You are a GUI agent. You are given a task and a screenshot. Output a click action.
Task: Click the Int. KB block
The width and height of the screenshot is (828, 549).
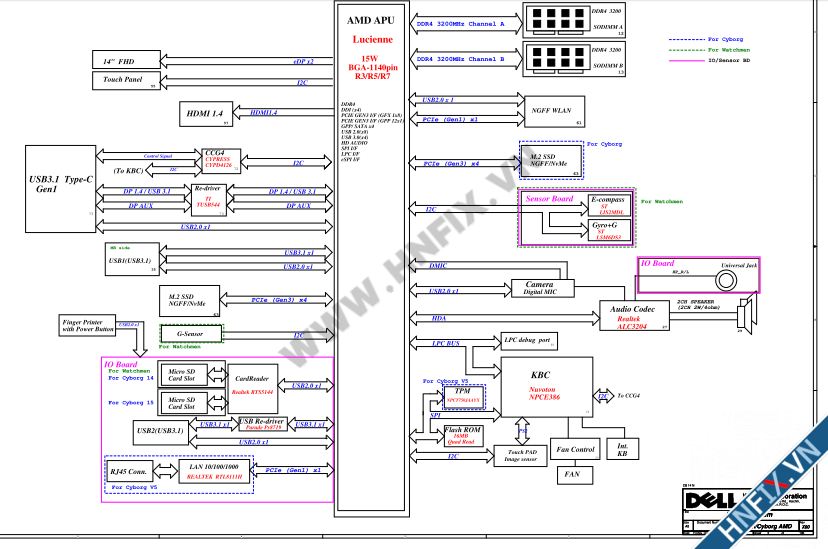click(623, 449)
